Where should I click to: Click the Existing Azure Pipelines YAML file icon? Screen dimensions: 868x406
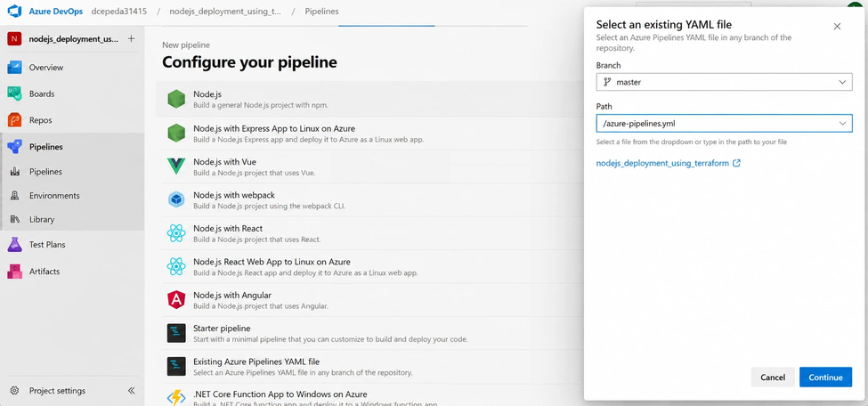[x=176, y=366]
